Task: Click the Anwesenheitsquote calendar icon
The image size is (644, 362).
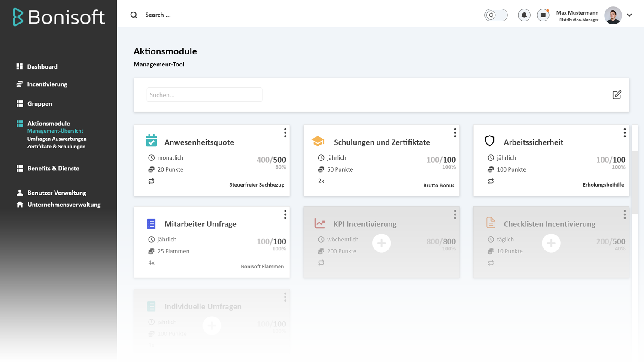Action: (151, 141)
